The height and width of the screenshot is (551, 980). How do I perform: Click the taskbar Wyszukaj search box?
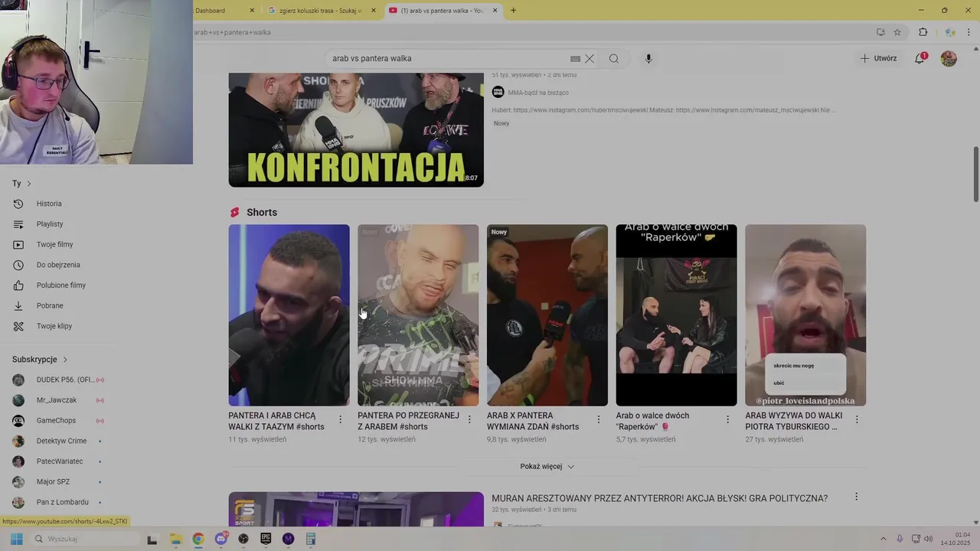pos(84,539)
